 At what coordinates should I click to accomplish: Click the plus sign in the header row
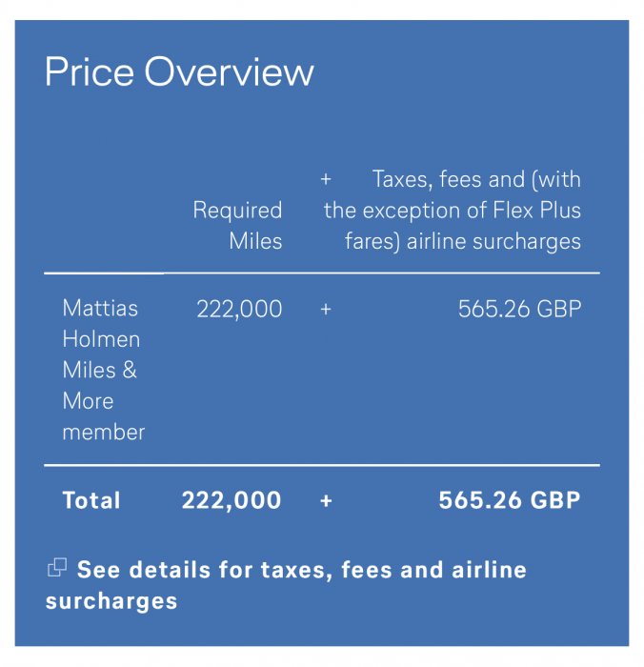326,179
